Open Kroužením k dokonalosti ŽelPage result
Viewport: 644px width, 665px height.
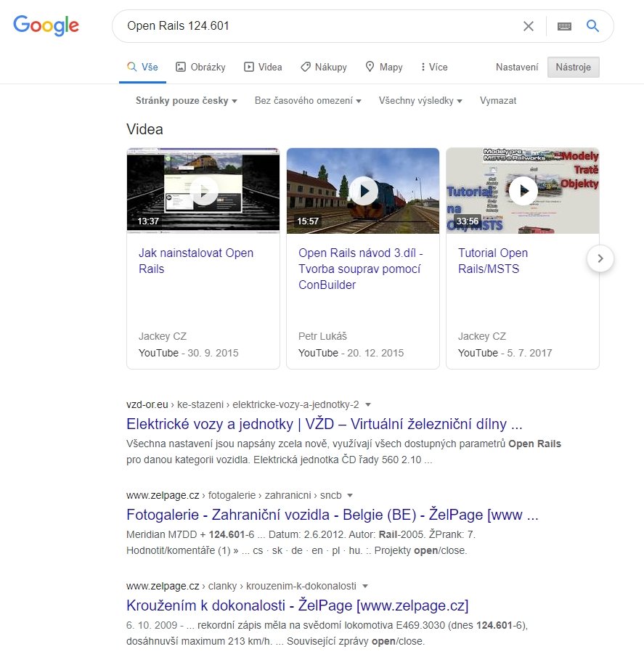point(298,605)
